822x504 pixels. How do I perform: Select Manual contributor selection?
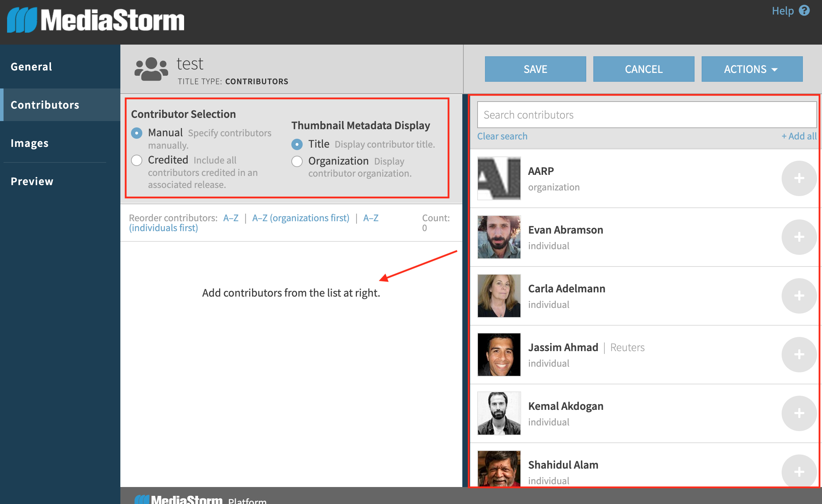pyautogui.click(x=137, y=133)
